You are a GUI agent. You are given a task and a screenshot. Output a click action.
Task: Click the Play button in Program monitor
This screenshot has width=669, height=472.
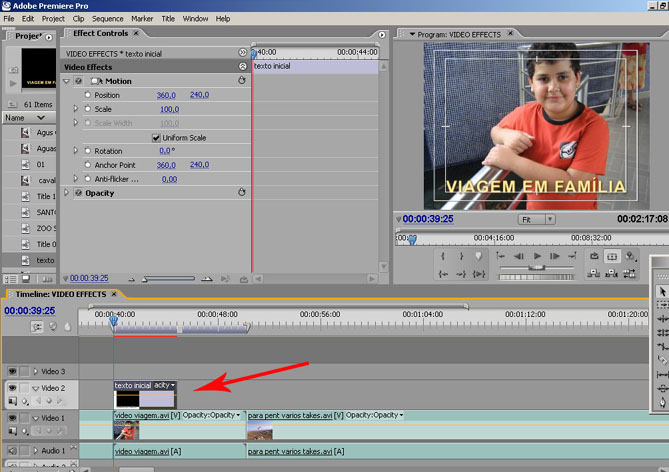point(537,256)
